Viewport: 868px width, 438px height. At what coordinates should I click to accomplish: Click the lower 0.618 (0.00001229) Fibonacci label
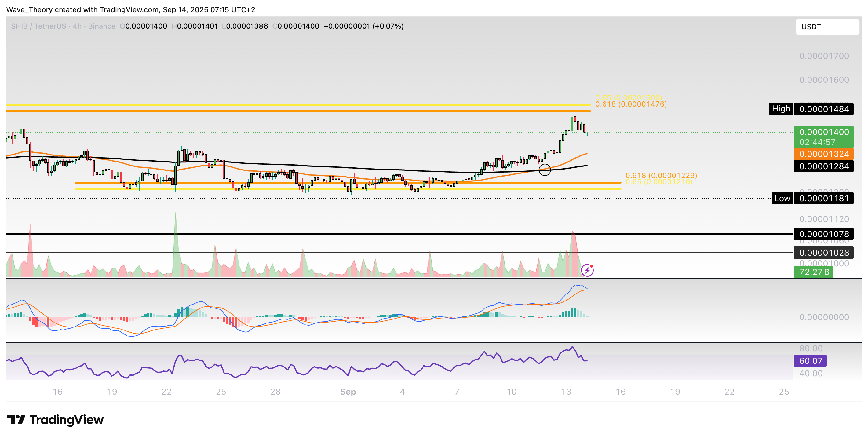pos(661,175)
